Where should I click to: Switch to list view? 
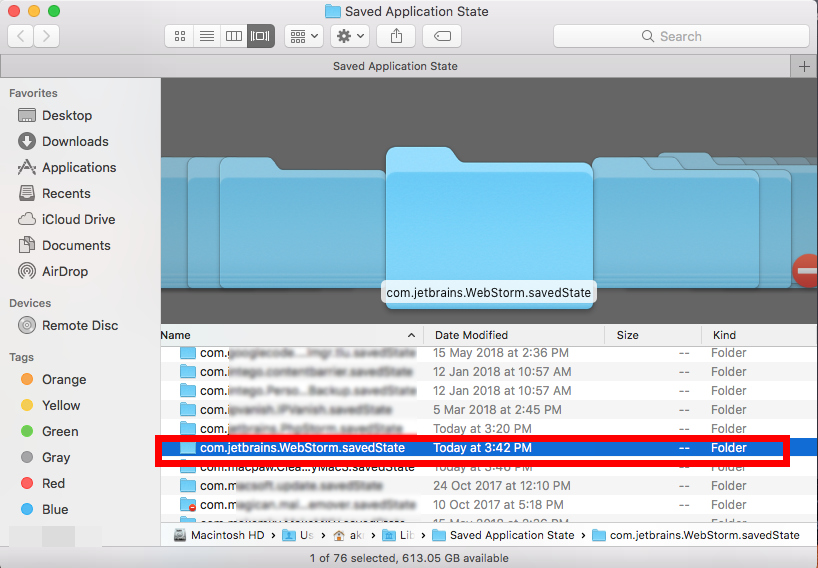[207, 36]
